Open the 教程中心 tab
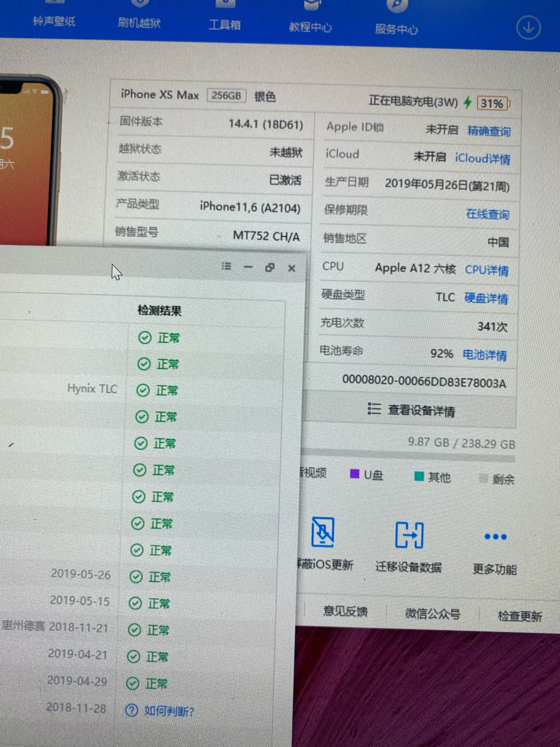The height and width of the screenshot is (747, 560). pyautogui.click(x=310, y=27)
